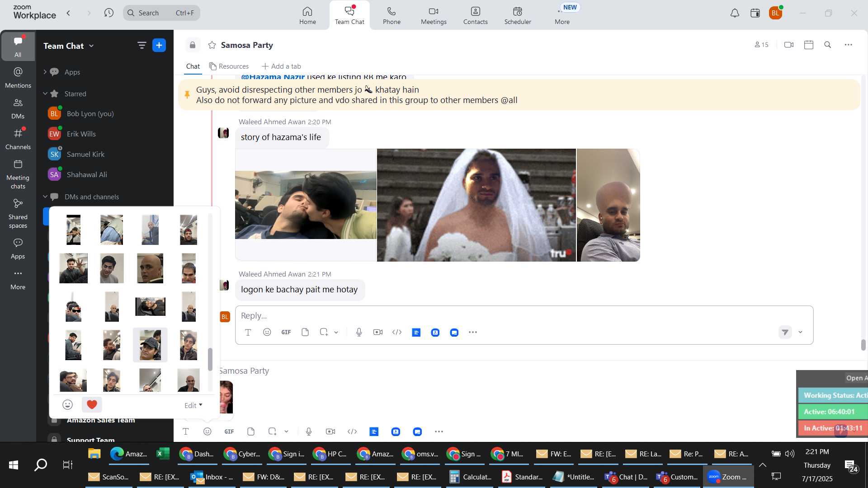Open the emoji picker in reply toolbar
Image resolution: width=868 pixels, height=488 pixels.
[x=267, y=332]
